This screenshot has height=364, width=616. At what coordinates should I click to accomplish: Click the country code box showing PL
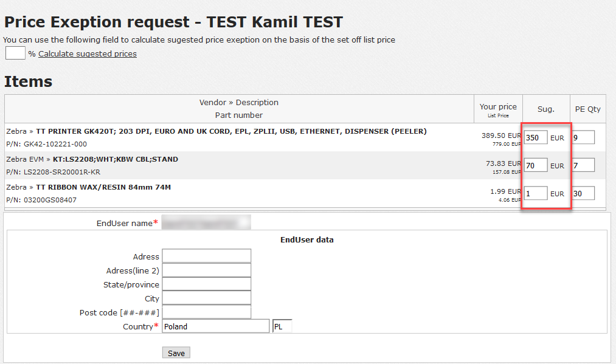tap(282, 326)
